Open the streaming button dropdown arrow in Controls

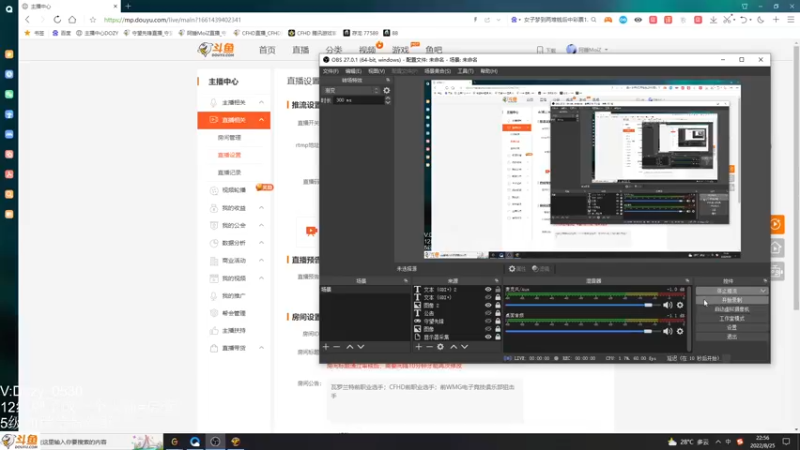click(x=763, y=291)
